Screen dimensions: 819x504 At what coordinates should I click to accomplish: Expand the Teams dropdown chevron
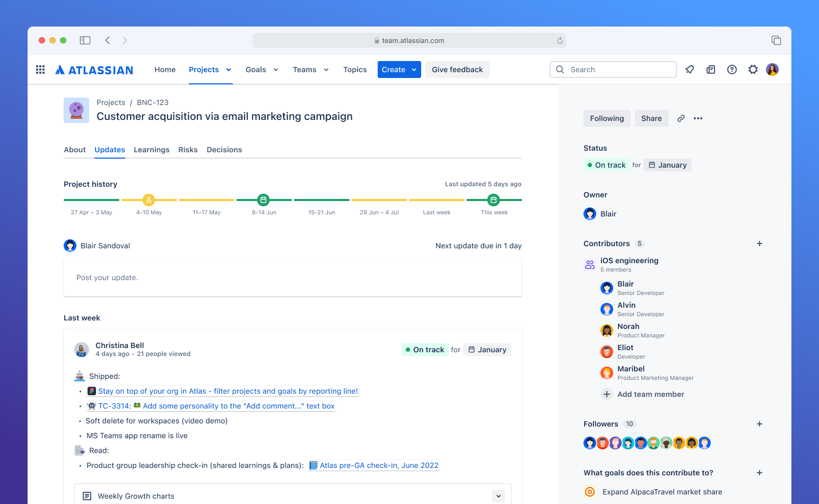(326, 69)
